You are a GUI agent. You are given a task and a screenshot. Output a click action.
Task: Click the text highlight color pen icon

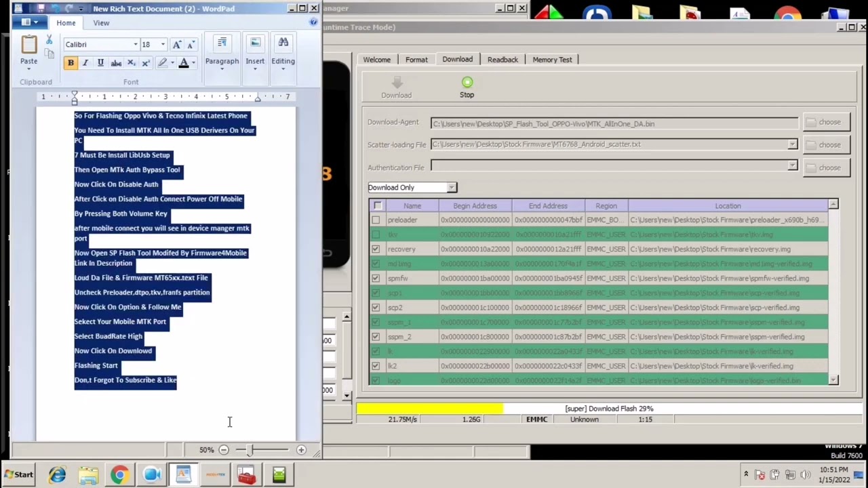click(x=162, y=63)
